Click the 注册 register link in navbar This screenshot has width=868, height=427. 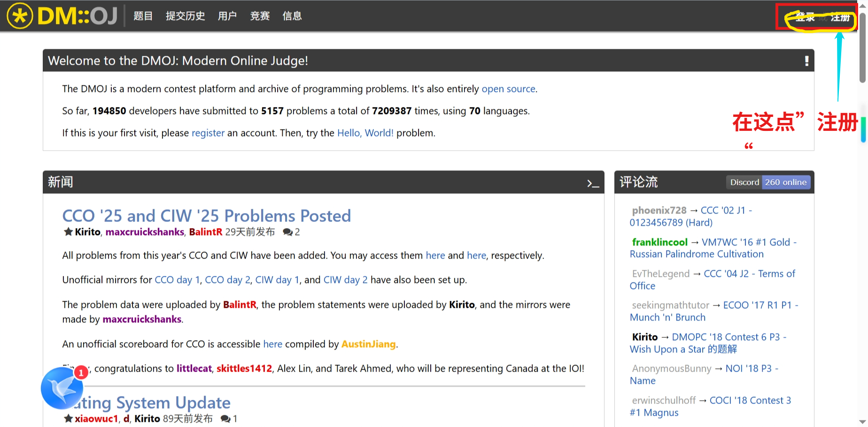[840, 17]
